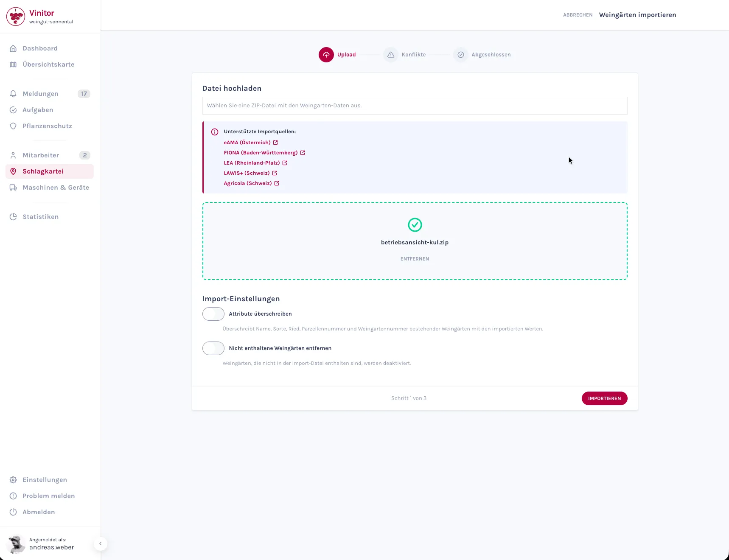
Task: Toggle Nicht enthaltene Weingärten entfernen switch
Action: (213, 348)
